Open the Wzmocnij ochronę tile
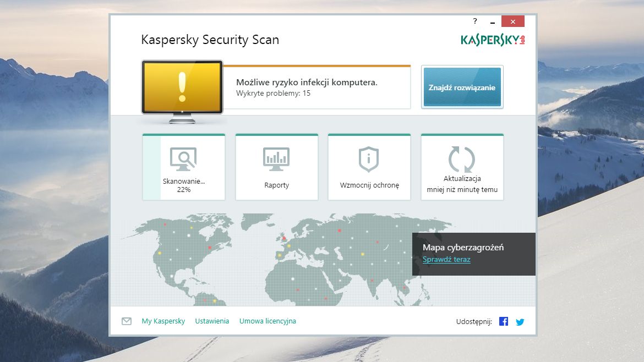The width and height of the screenshot is (644, 362). pyautogui.click(x=369, y=167)
